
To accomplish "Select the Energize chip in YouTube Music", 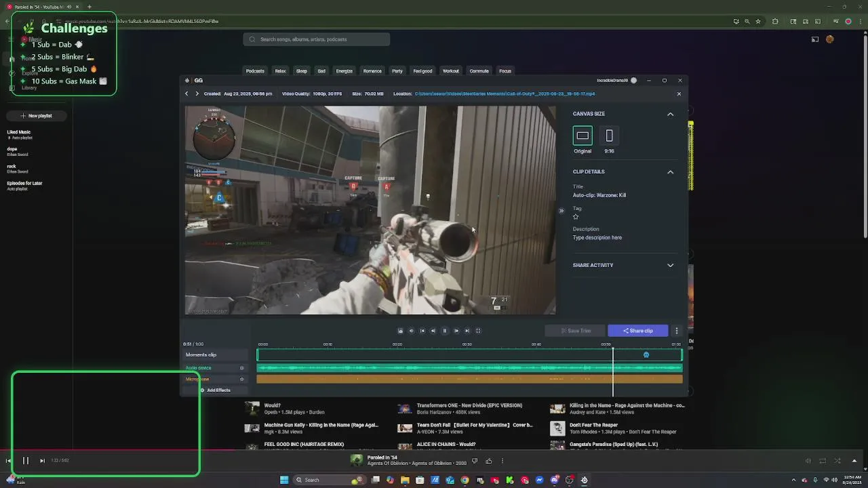I will click(344, 70).
